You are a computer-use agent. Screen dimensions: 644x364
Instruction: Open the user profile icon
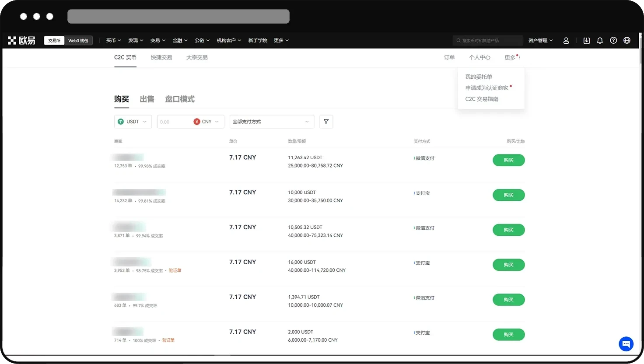566,40
